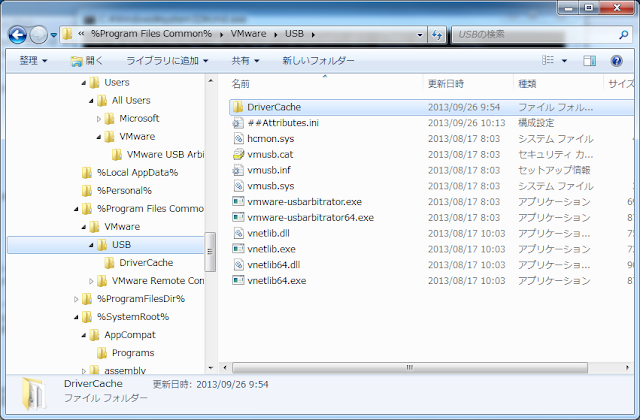Toggle the preview pane icon
The width and height of the screenshot is (640, 420).
click(589, 61)
